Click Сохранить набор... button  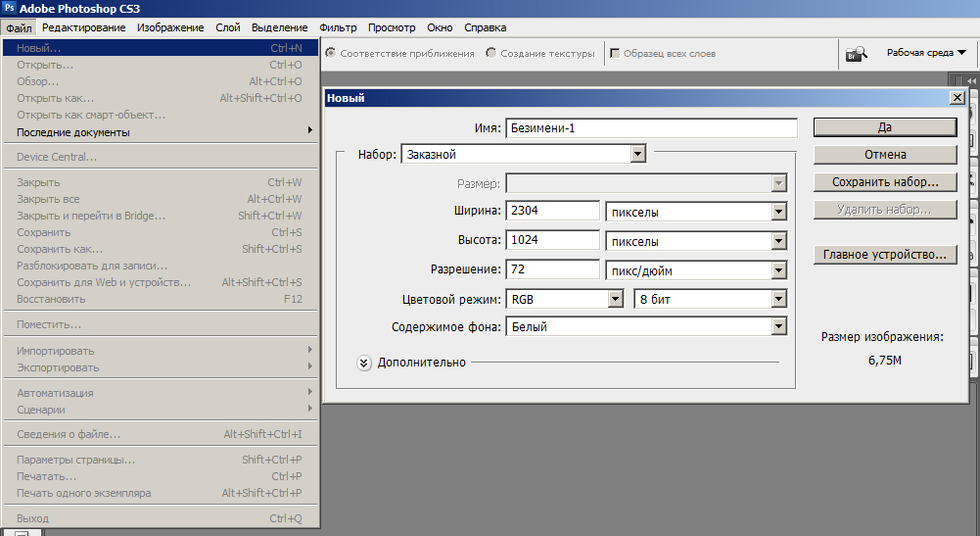(x=885, y=182)
